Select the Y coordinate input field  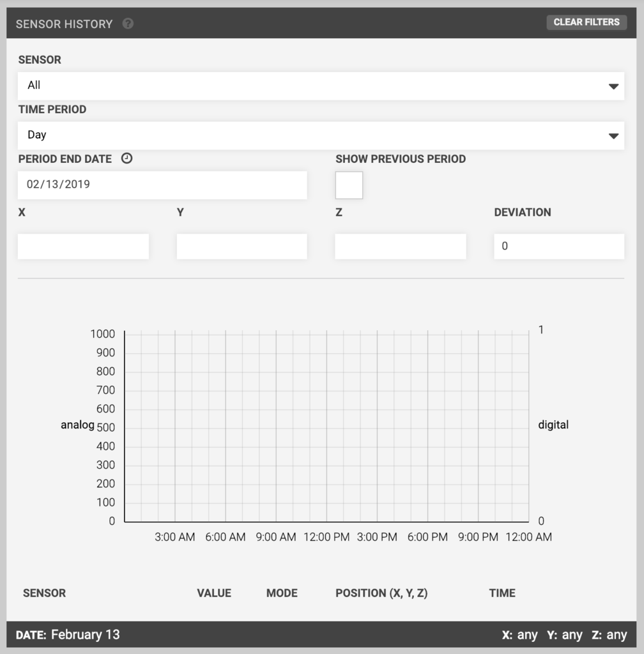point(241,246)
